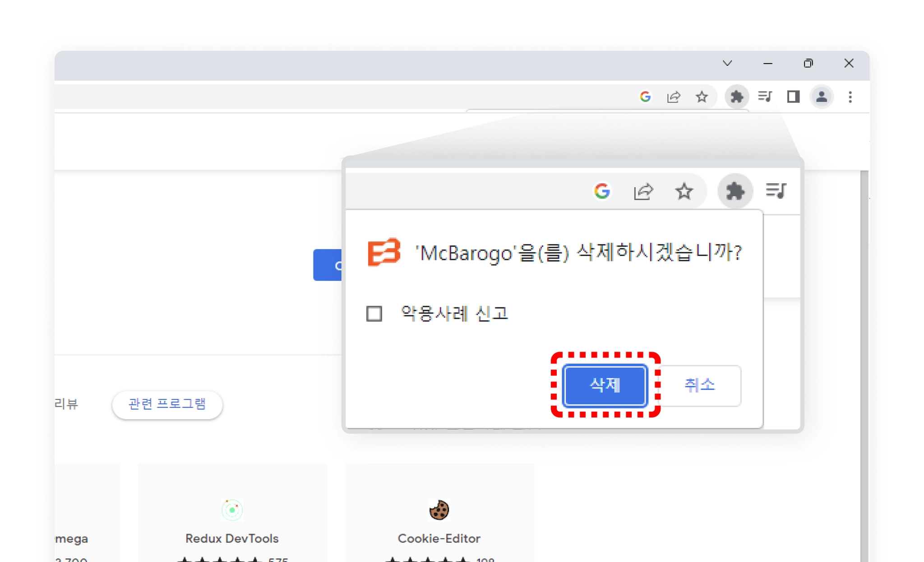The image size is (924, 562).
Task: Bookmark page with the star icon
Action: [702, 97]
